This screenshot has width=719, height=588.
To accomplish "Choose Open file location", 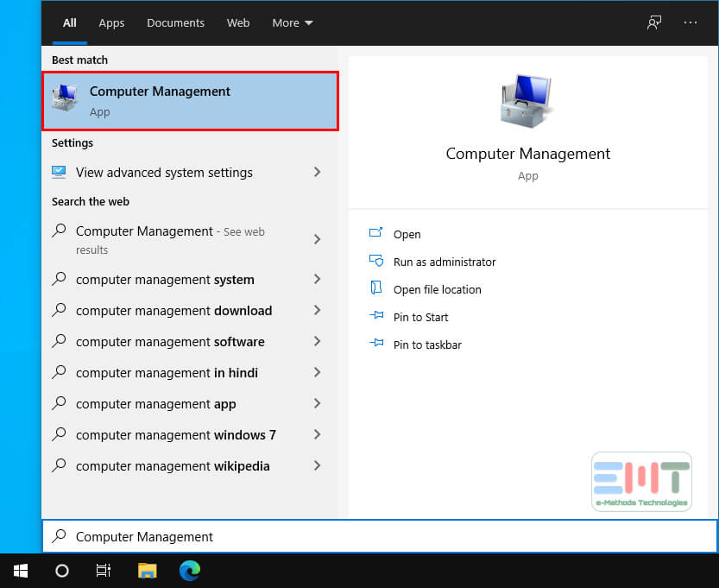I will 437,290.
